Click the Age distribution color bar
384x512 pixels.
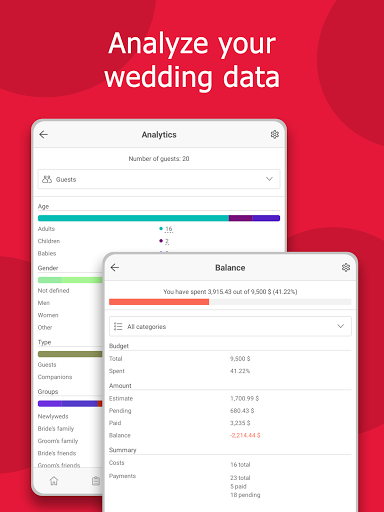[159, 218]
